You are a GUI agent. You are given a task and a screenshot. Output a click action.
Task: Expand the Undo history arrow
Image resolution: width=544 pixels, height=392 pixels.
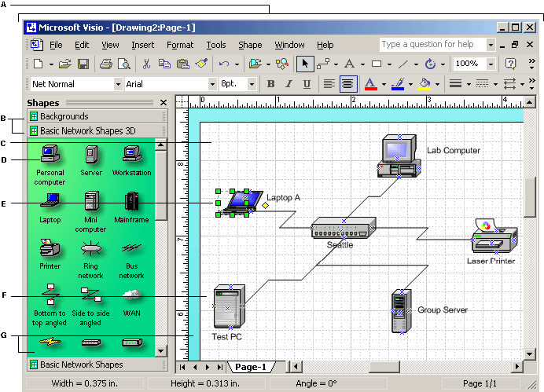click(237, 64)
